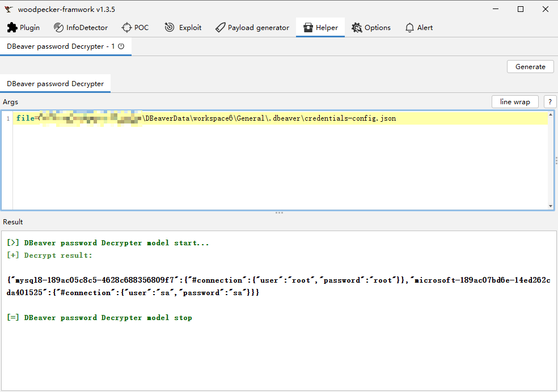Click scroll down arrow of Args editor
The height and width of the screenshot is (392, 558).
551,206
